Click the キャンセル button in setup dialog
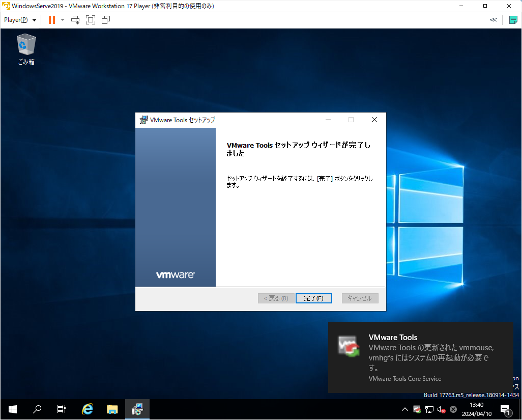 360,298
